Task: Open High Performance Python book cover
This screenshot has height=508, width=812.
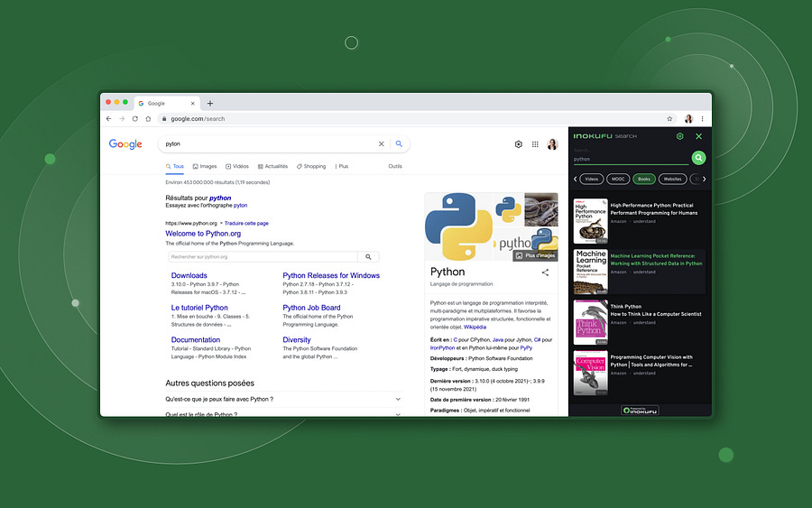Action: click(590, 221)
